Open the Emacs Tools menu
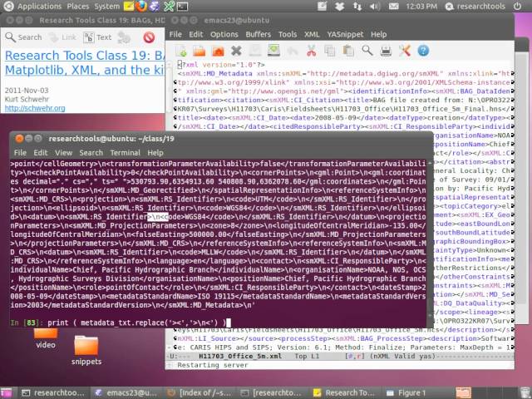532x399 pixels. [x=288, y=34]
